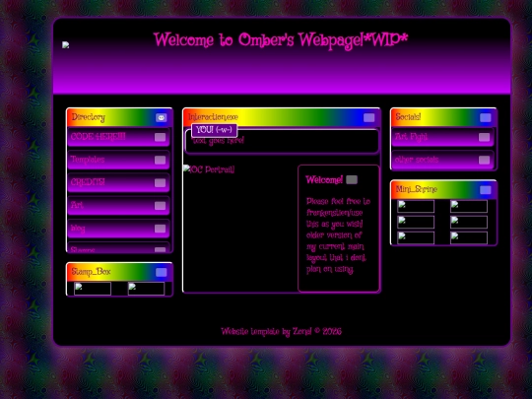Image resolution: width=532 pixels, height=399 pixels.
Task: Click the 'Website template by Zena!' footer text
Action: [281, 331]
